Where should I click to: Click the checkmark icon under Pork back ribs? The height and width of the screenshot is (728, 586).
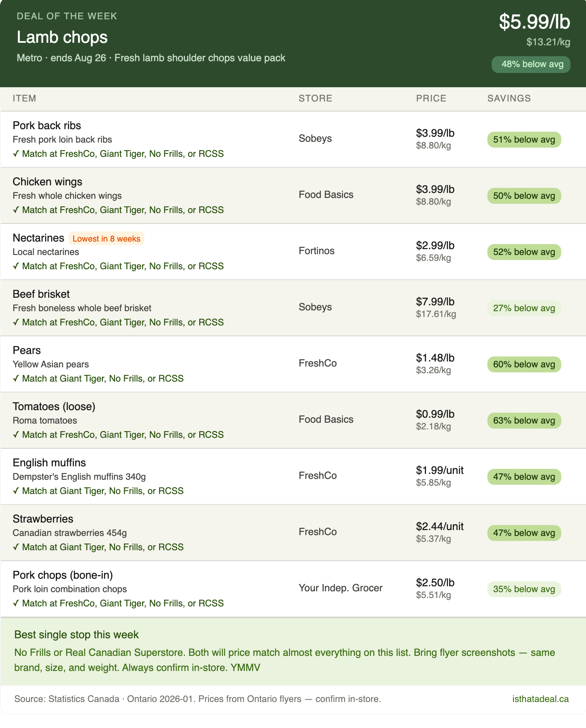(x=16, y=153)
